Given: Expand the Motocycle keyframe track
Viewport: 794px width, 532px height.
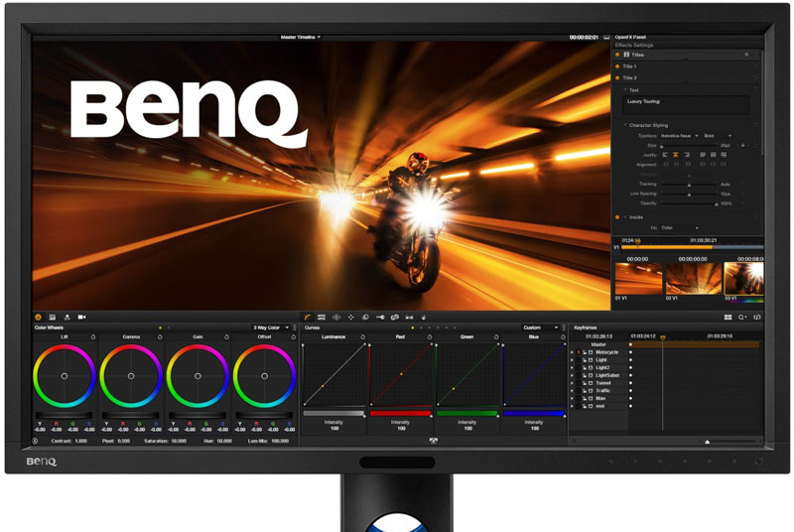Looking at the screenshot, I should [573, 352].
